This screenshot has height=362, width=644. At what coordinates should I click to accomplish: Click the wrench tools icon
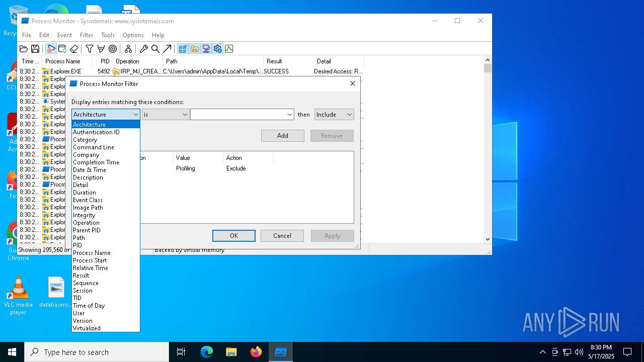click(144, 49)
